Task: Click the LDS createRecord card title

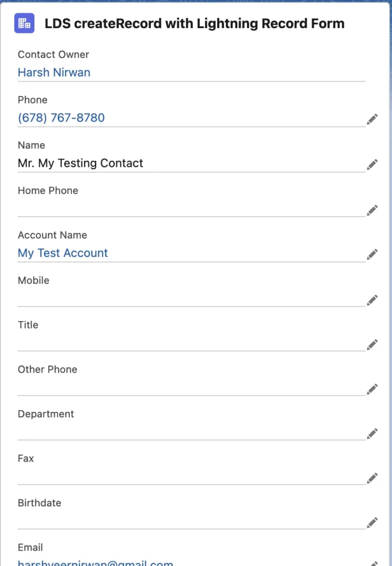Action: [x=195, y=23]
